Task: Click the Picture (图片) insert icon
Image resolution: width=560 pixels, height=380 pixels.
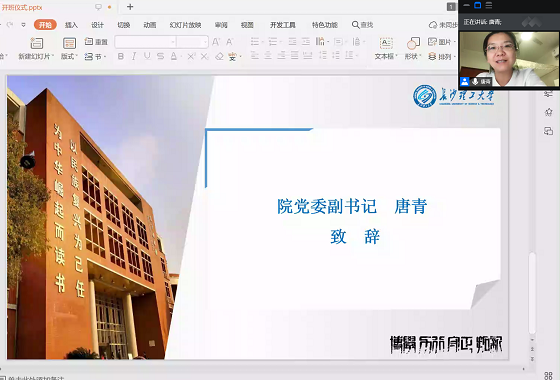Action: point(432,42)
